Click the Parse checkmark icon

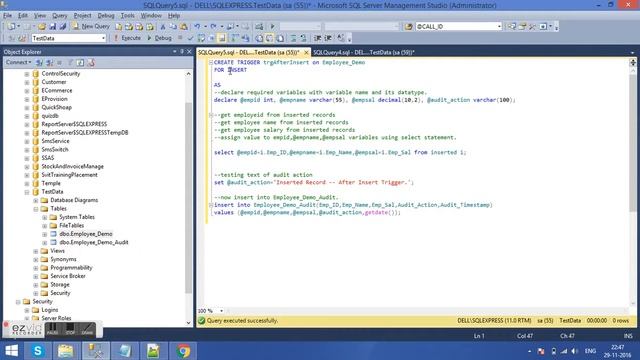(190, 38)
